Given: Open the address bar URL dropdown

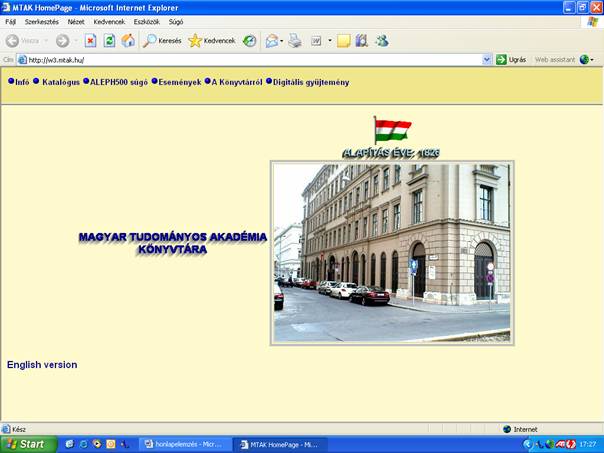Looking at the screenshot, I should pos(487,59).
